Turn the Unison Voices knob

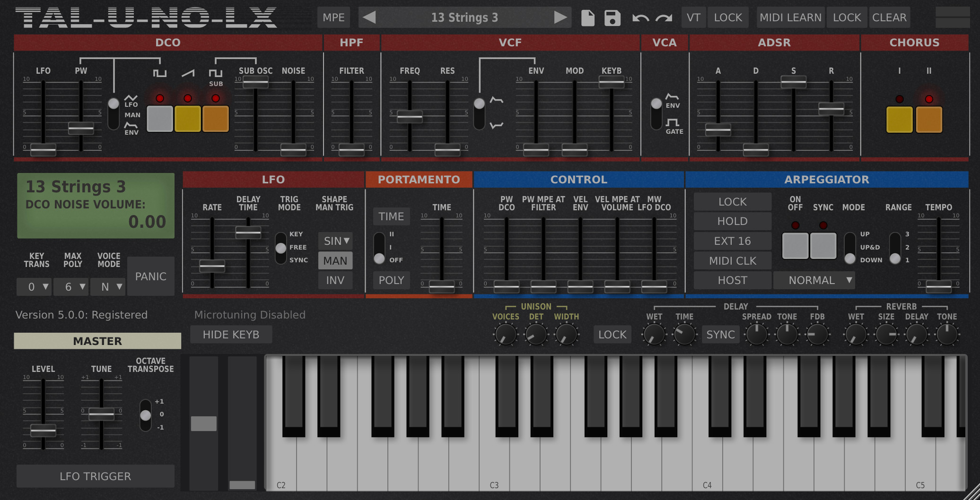506,335
